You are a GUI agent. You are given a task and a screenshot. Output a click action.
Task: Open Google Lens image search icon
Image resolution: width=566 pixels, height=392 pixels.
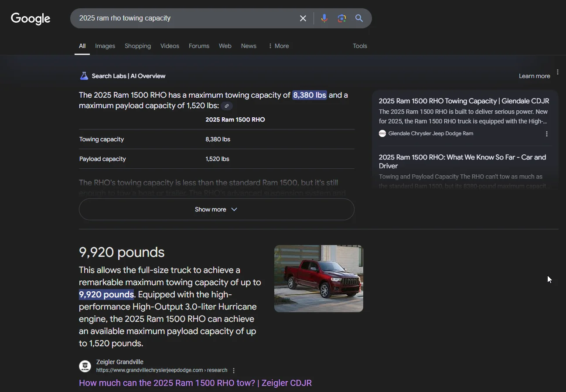pos(341,18)
